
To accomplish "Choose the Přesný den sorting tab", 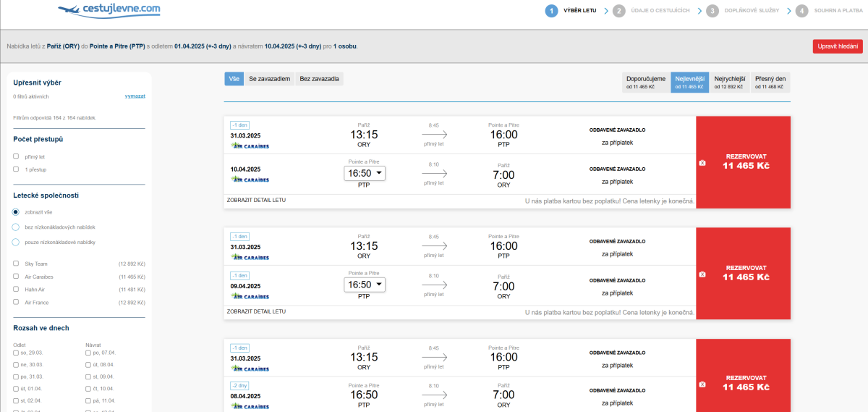I will pyautogui.click(x=770, y=82).
